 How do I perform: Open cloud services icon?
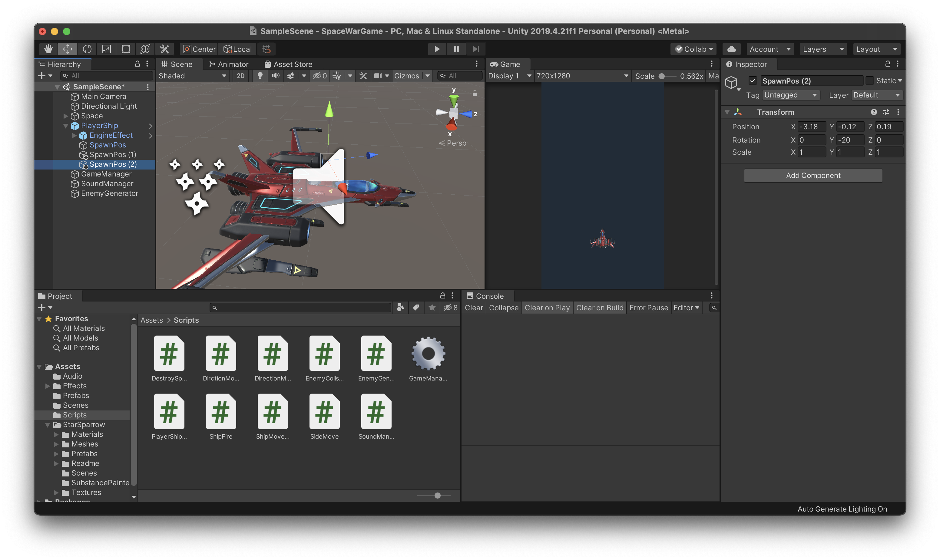[731, 49]
